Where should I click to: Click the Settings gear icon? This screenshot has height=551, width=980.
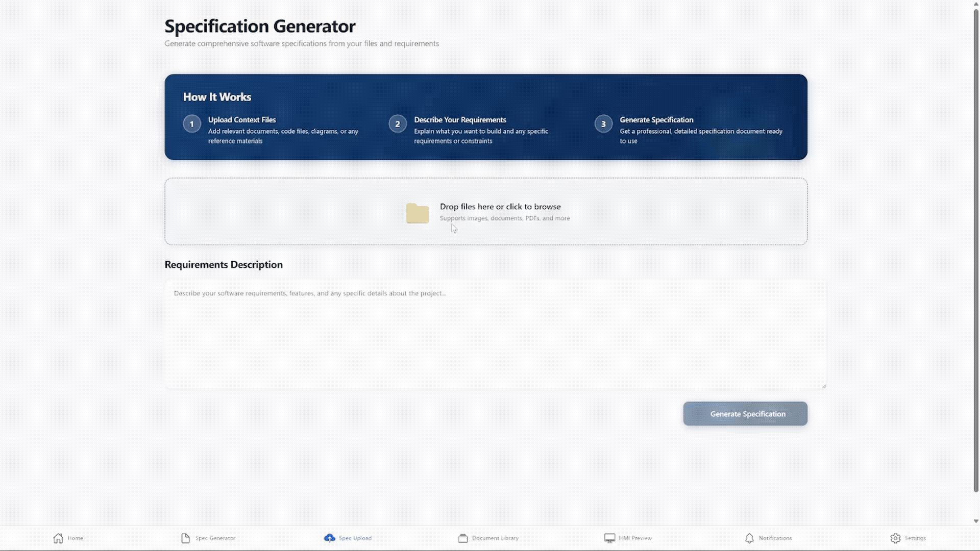point(895,538)
